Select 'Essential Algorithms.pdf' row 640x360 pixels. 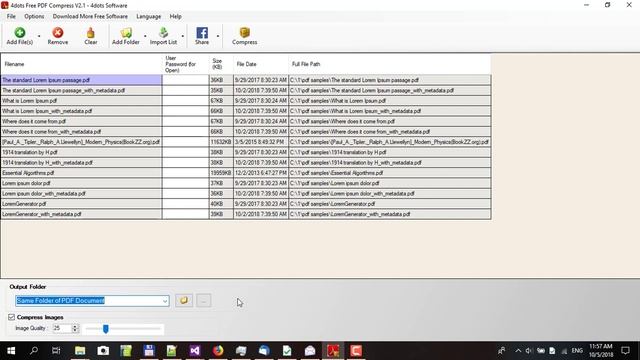[246, 173]
